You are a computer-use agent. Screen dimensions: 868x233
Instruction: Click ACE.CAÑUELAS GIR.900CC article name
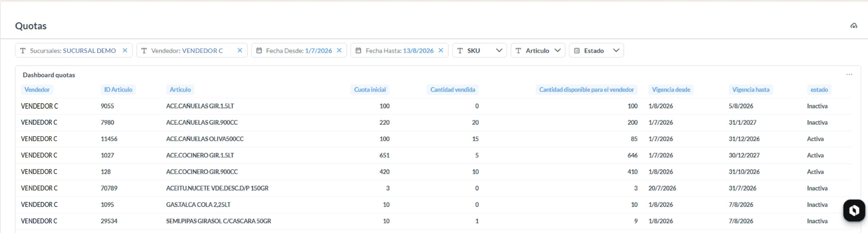click(x=202, y=122)
